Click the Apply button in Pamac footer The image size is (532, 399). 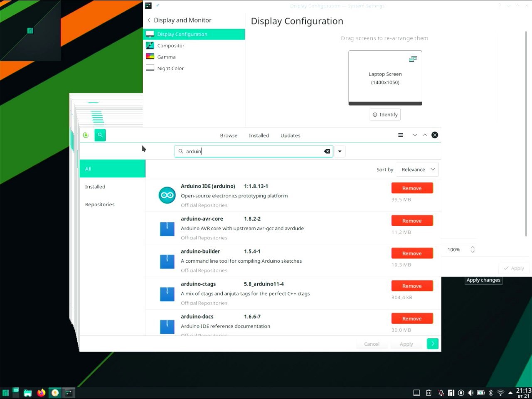click(x=406, y=344)
